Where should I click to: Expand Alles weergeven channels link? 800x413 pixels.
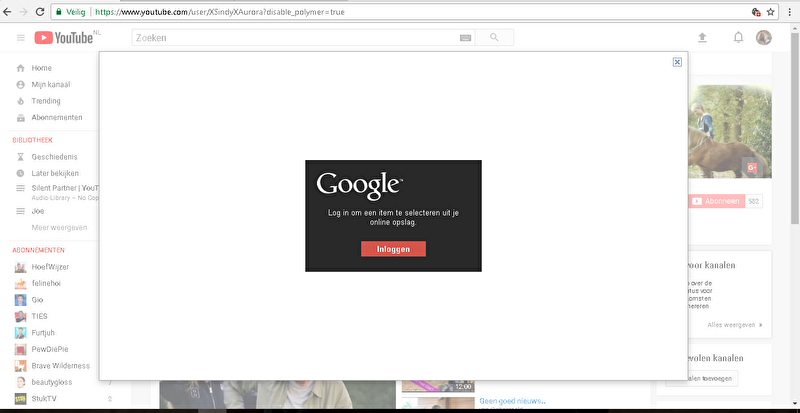pyautogui.click(x=733, y=325)
